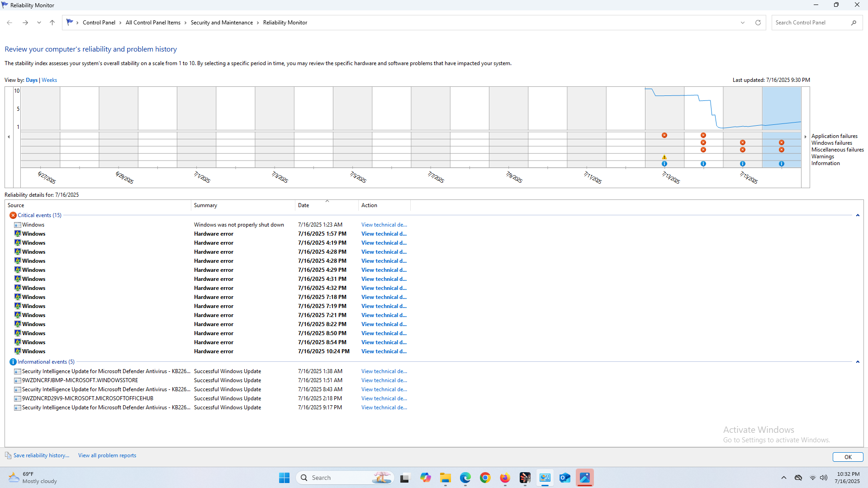Image resolution: width=868 pixels, height=488 pixels.
Task: Select the 7/14 column in the stability chart
Action: [703, 109]
